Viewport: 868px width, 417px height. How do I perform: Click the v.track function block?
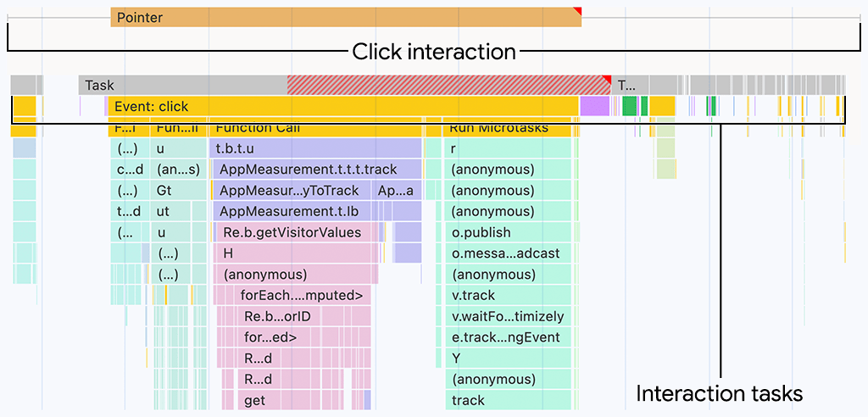coord(507,296)
